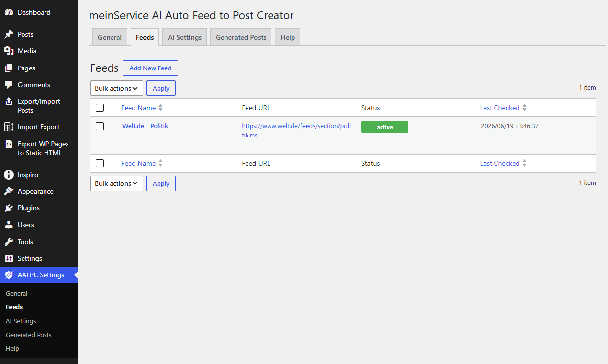Sort by bottom Feed Name arrows

tap(160, 163)
